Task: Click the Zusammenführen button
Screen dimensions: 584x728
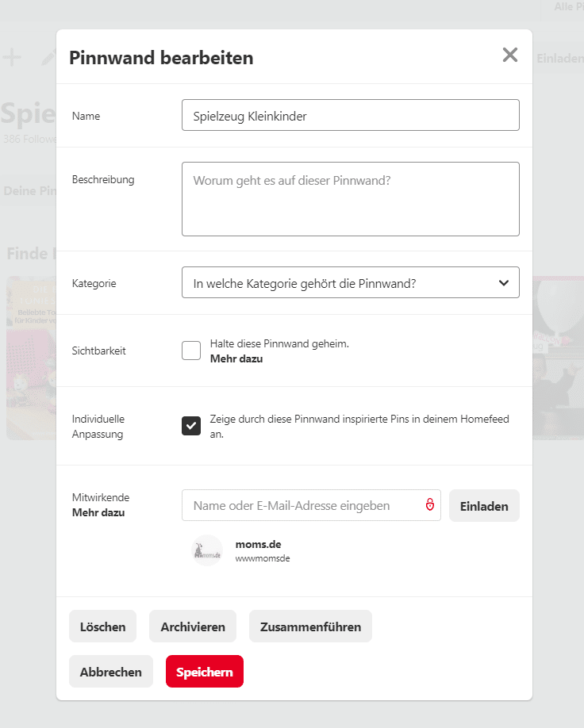Action: (310, 626)
